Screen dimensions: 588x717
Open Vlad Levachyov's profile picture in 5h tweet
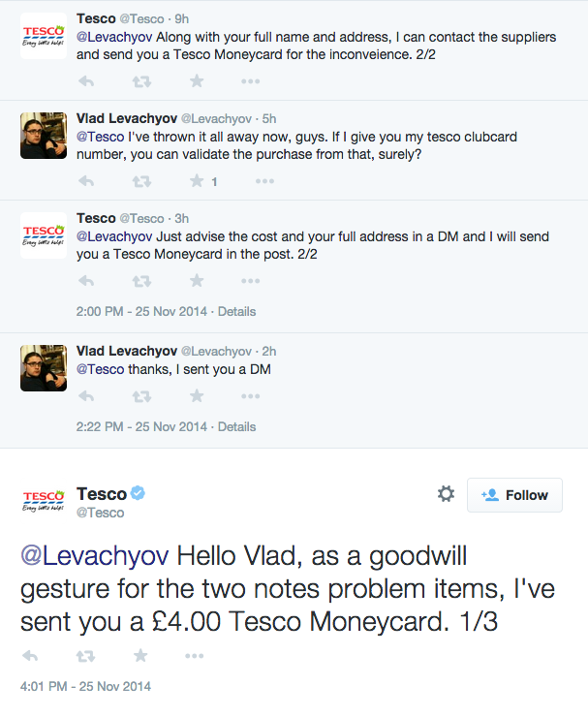click(x=44, y=136)
